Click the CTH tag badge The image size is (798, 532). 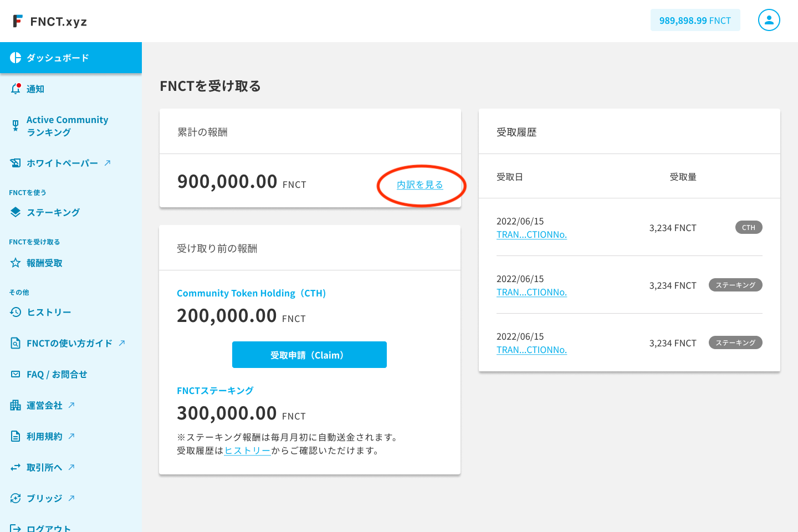tap(749, 227)
